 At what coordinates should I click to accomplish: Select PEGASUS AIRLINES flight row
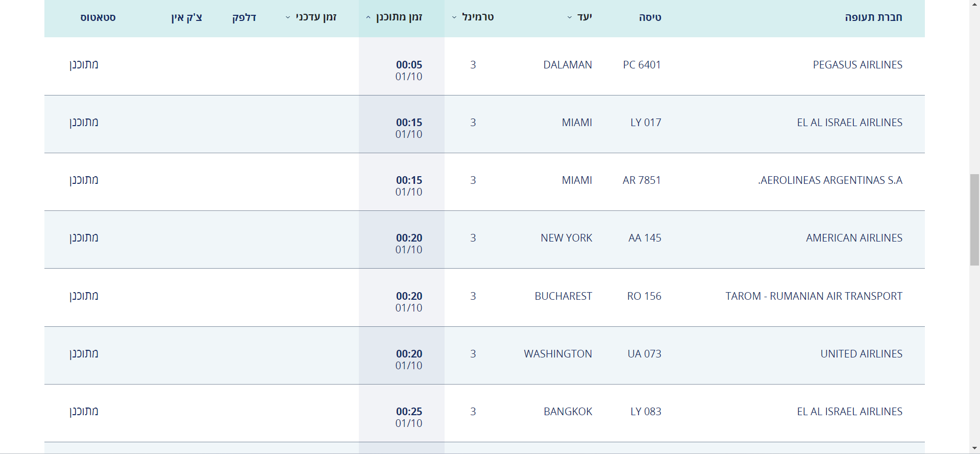tap(857, 65)
